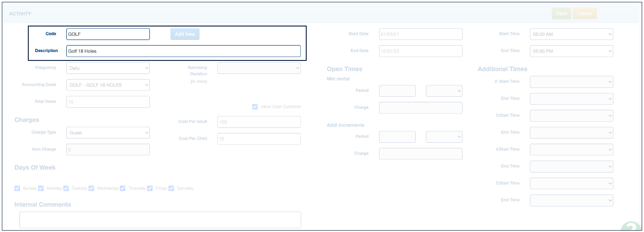
Task: Click the Start Date field
Action: (420, 34)
